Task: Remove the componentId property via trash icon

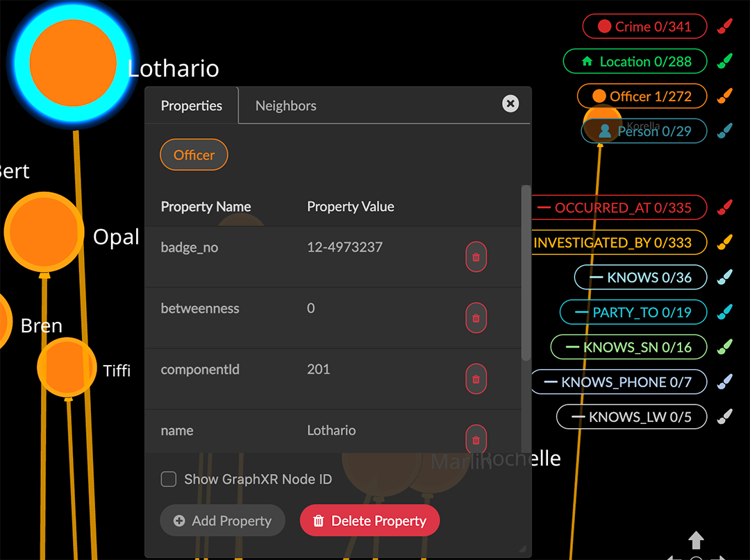Action: (x=476, y=379)
